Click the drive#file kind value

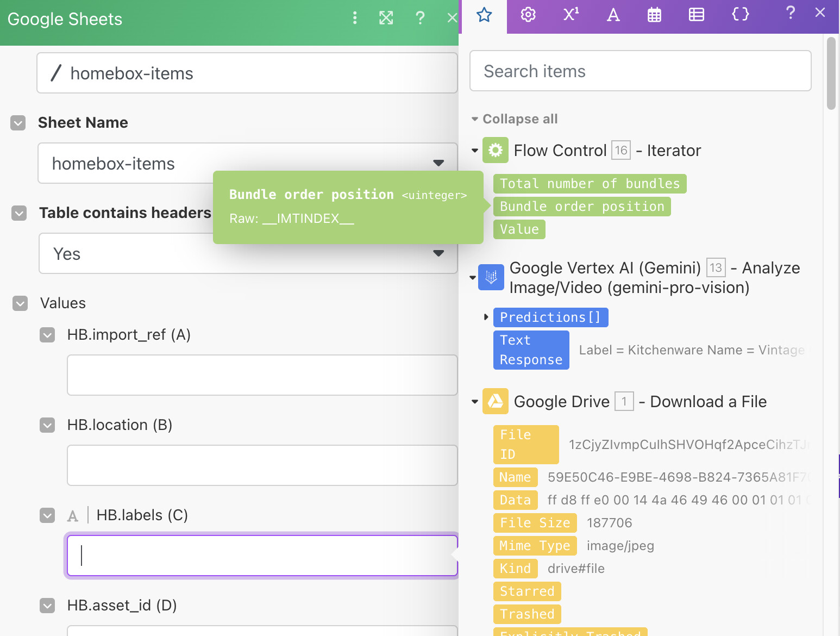point(576,569)
